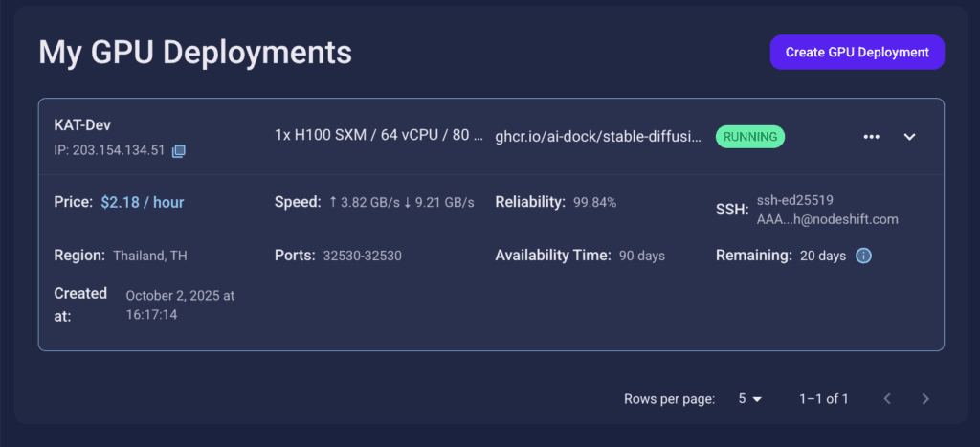Click the info icon beside Remaining days
The image size is (980, 447).
point(863,256)
